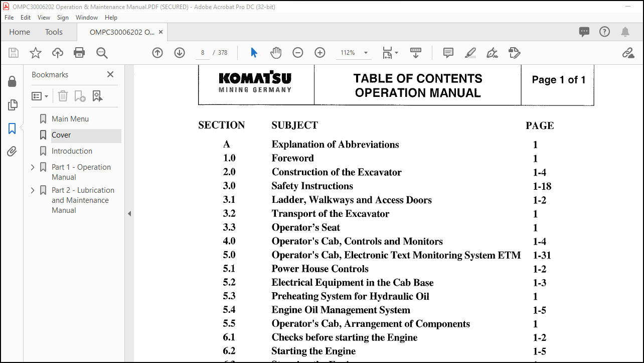Expand Part 1 - Operation Manual bookmark

click(x=33, y=167)
